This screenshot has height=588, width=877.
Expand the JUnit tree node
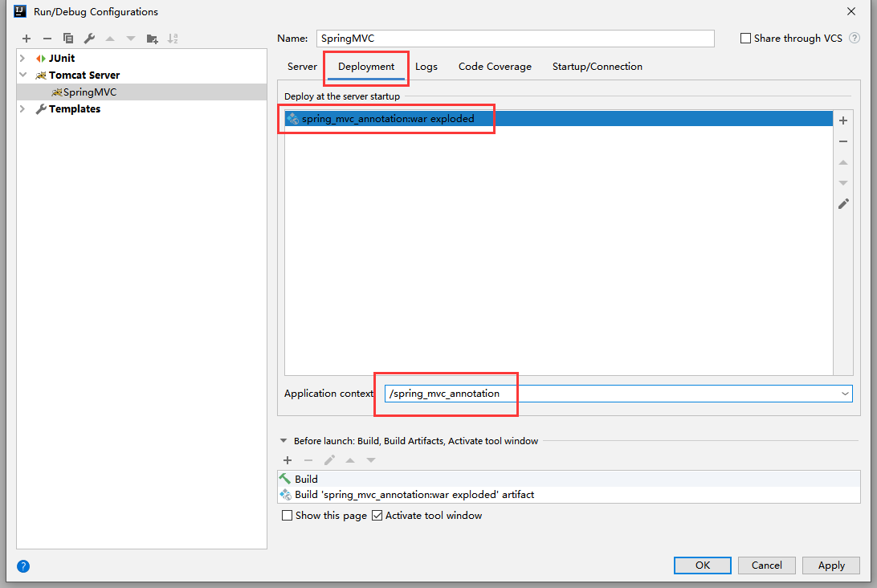point(22,58)
